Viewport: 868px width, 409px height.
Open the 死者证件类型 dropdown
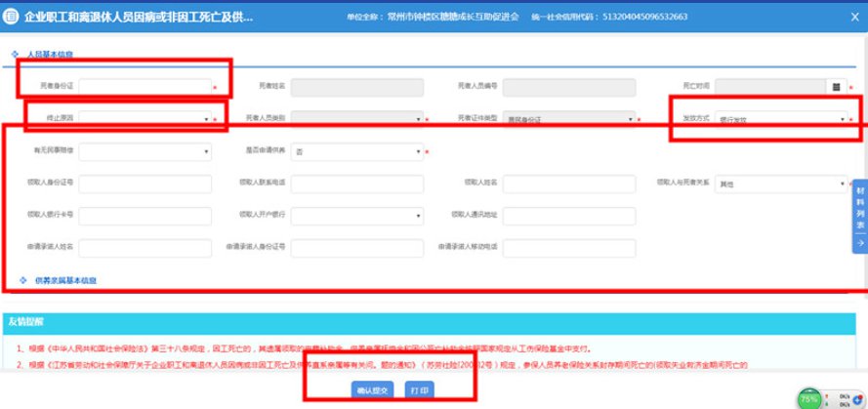click(569, 119)
